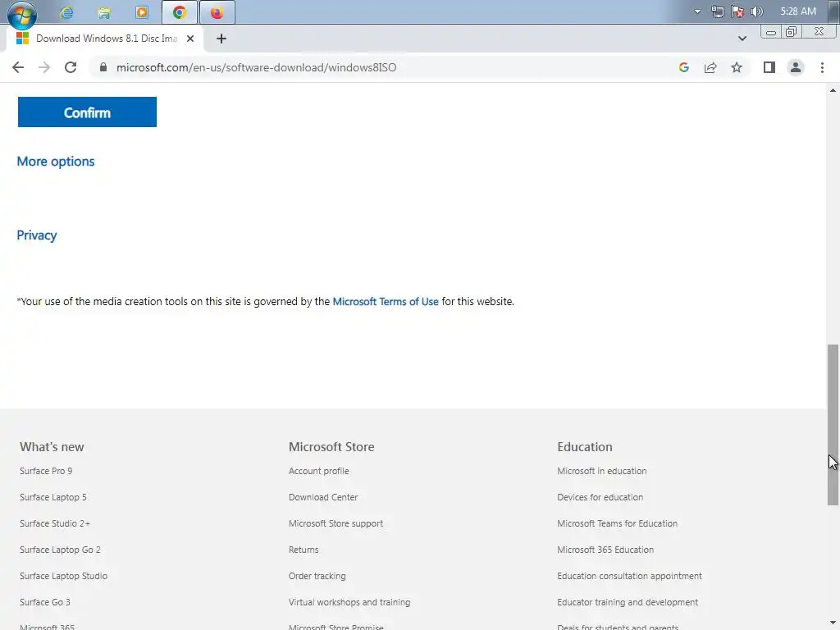Reload the current page
This screenshot has height=630, width=840.
[x=71, y=67]
